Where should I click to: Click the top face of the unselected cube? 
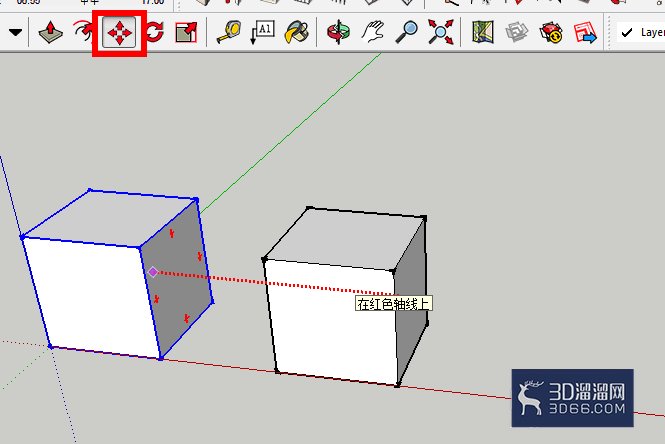pos(346,237)
